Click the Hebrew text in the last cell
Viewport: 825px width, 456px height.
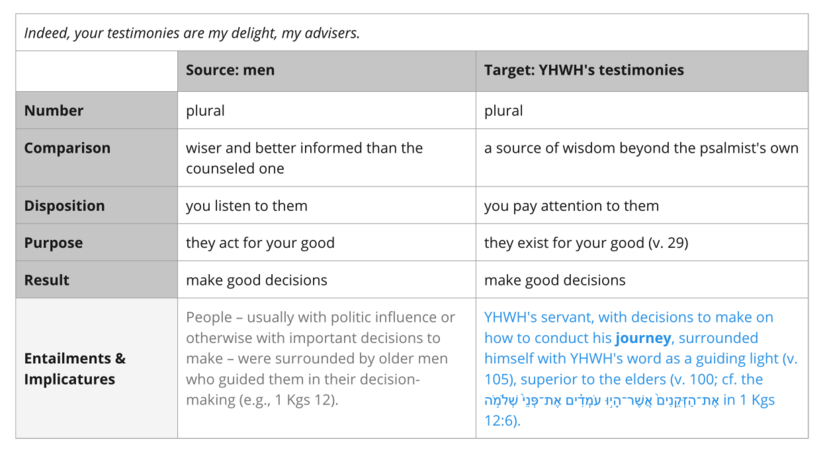click(601, 400)
